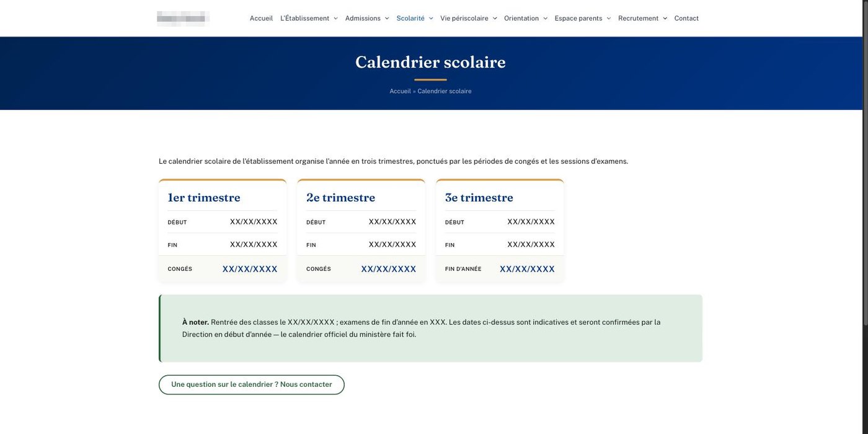Image resolution: width=868 pixels, height=434 pixels.
Task: Click the Calendrier scolaire page title
Action: pos(430,62)
